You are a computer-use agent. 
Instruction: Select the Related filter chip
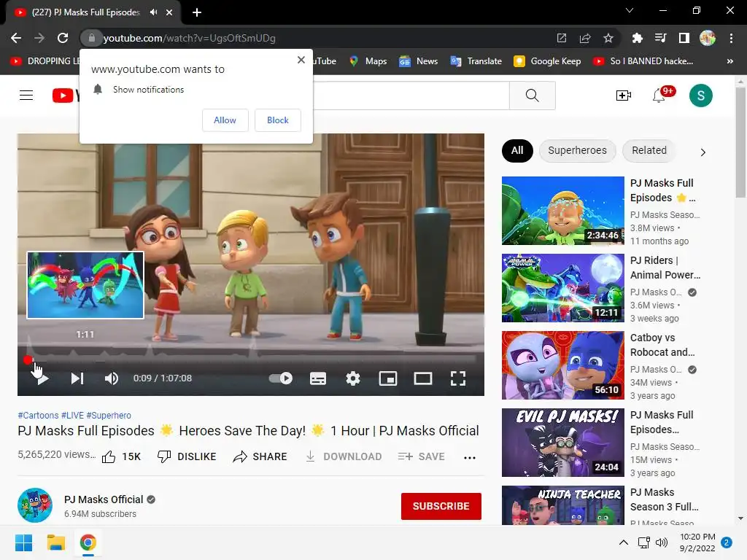649,150
